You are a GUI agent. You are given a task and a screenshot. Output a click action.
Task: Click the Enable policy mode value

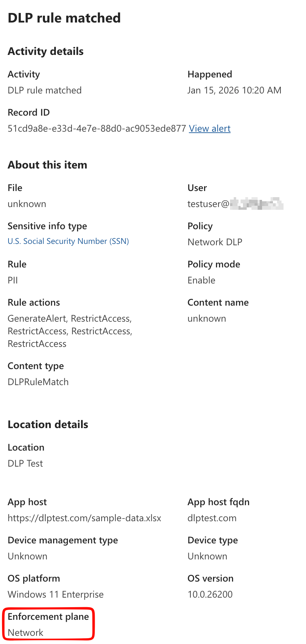[x=201, y=280]
